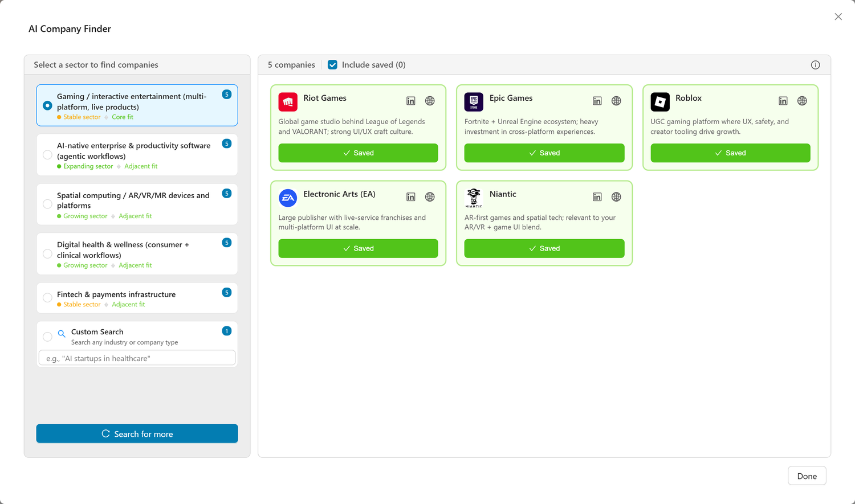855x504 pixels.
Task: Click the count badge on Custom Search
Action: point(227,331)
